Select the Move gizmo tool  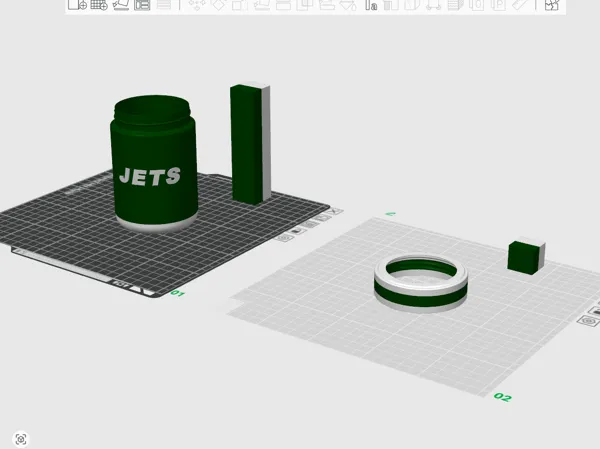(197, 5)
